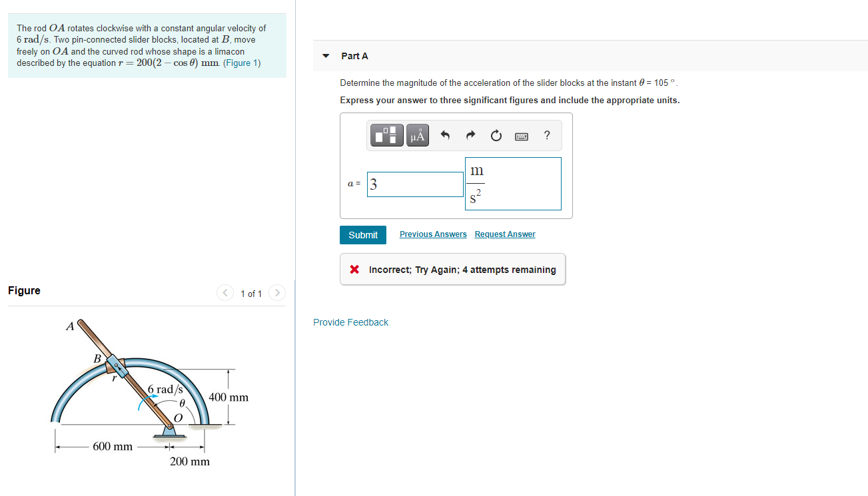Image resolution: width=868 pixels, height=496 pixels.
Task: Undo the last equation edit
Action: point(445,134)
